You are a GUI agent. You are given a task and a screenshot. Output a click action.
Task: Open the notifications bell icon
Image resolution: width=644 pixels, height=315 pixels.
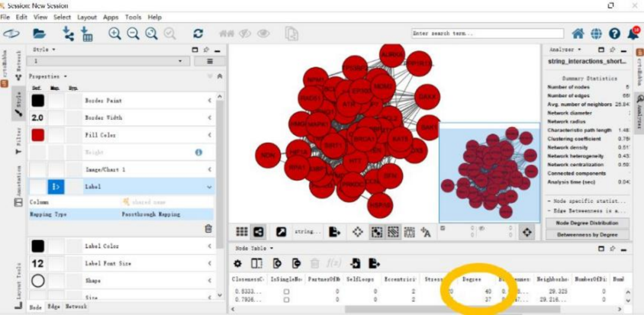pyautogui.click(x=633, y=33)
